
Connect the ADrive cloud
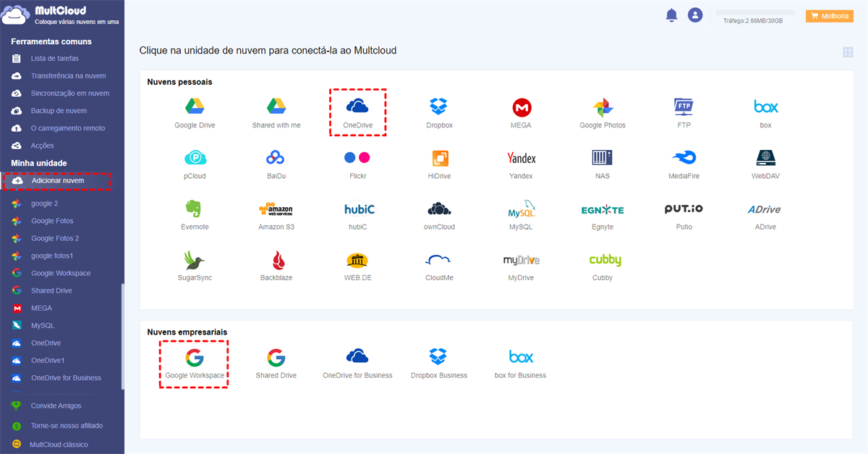[x=766, y=215]
